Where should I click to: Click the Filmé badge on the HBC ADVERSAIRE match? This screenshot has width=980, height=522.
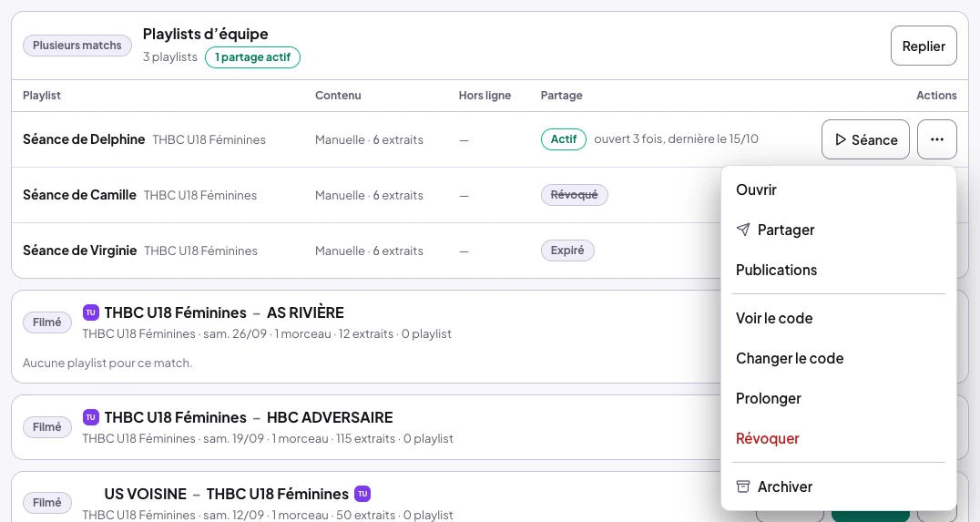point(46,427)
